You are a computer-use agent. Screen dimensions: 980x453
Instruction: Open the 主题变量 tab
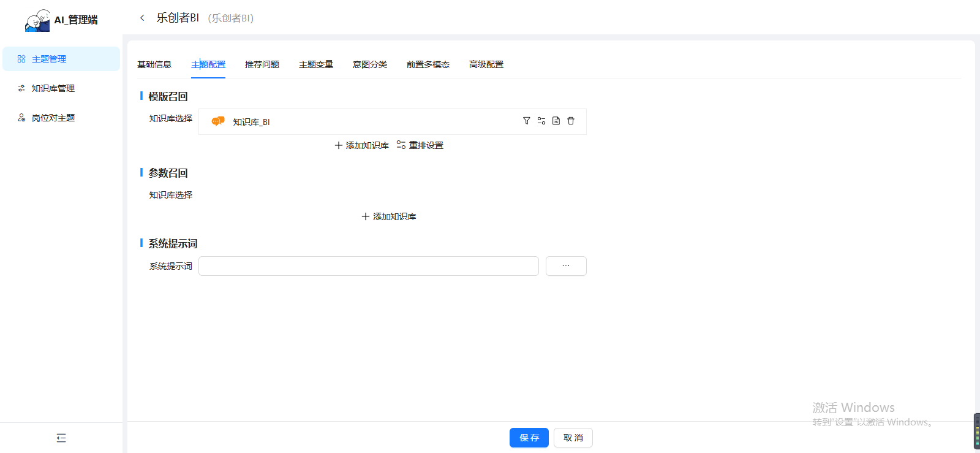tap(316, 64)
